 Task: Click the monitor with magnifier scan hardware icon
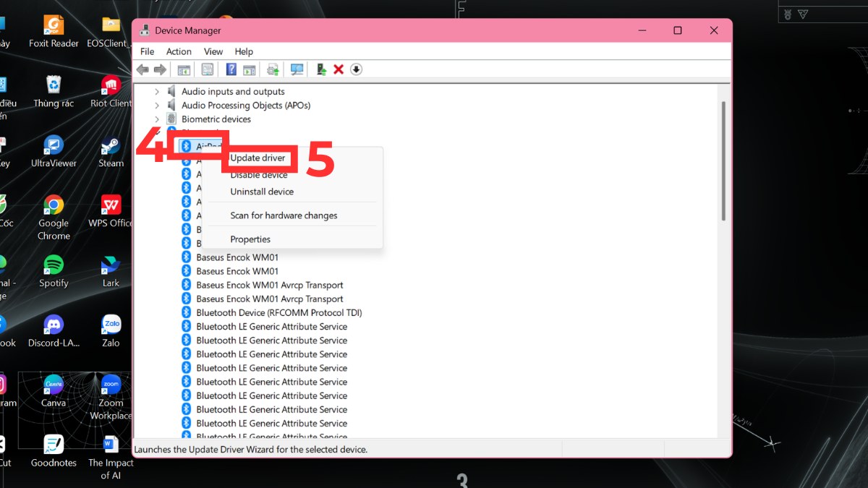coord(297,69)
